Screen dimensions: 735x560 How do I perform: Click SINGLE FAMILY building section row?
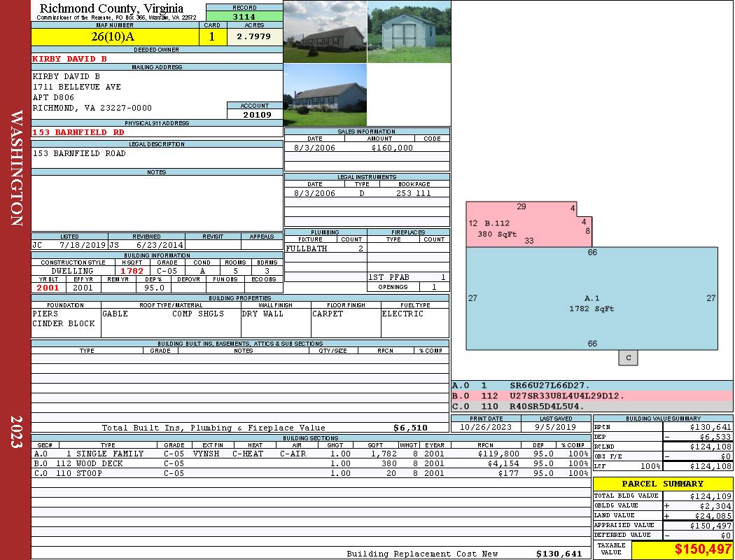310,454
